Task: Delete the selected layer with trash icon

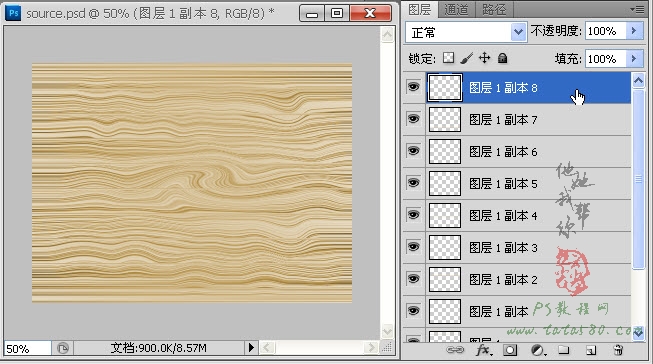Action: point(618,350)
